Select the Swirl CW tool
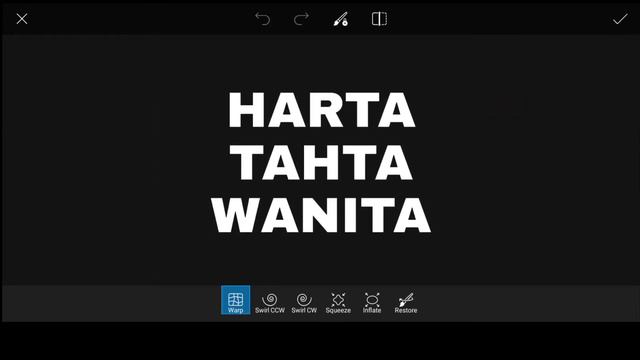 [304, 303]
